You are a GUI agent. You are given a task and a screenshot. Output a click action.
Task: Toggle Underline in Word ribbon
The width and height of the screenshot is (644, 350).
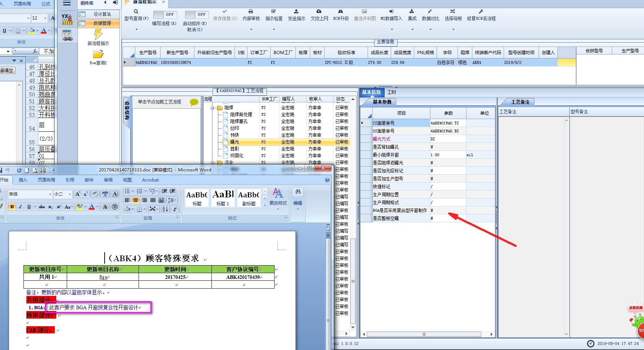(x=29, y=207)
